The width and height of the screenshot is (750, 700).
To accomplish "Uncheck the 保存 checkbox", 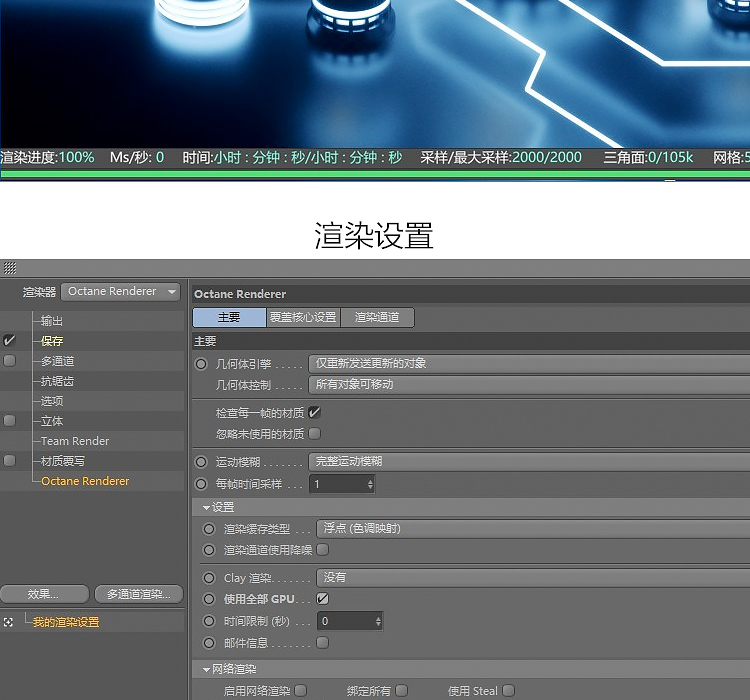I will click(x=9, y=340).
